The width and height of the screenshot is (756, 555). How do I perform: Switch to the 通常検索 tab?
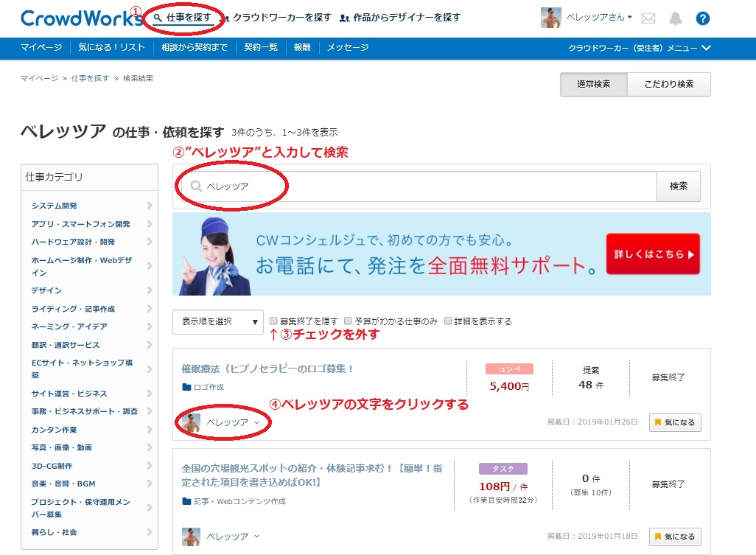[593, 84]
